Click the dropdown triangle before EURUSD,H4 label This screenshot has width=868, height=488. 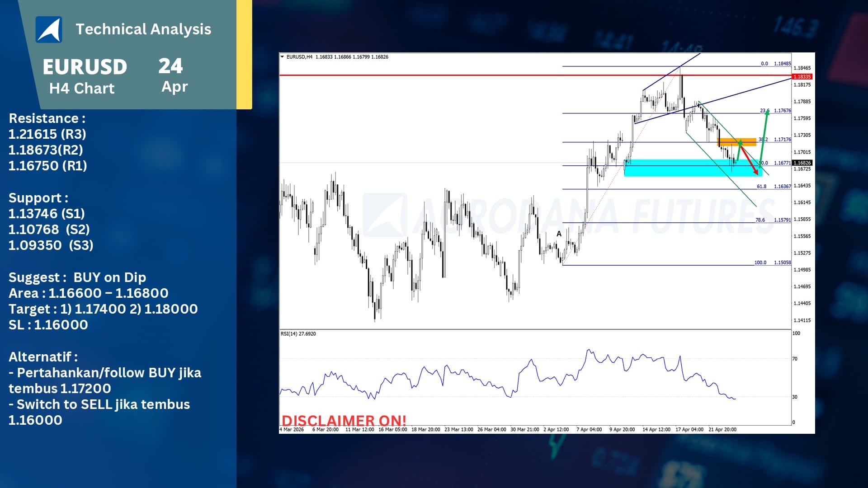click(x=283, y=57)
